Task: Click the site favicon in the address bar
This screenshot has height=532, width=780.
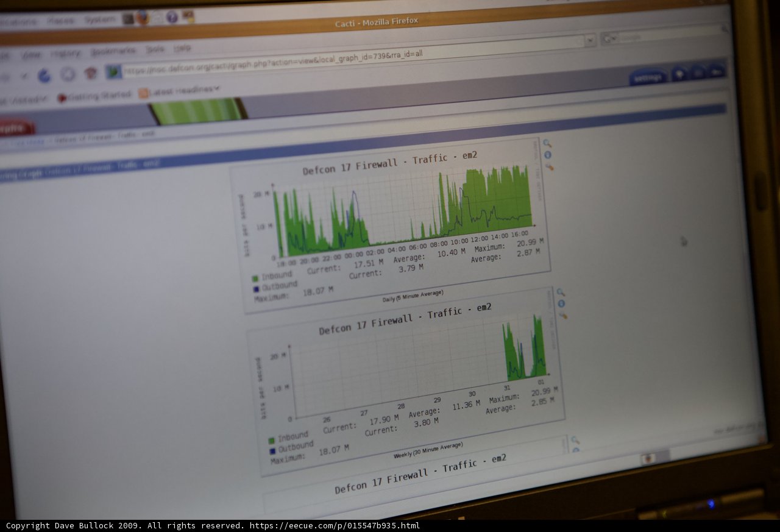Action: [x=113, y=72]
